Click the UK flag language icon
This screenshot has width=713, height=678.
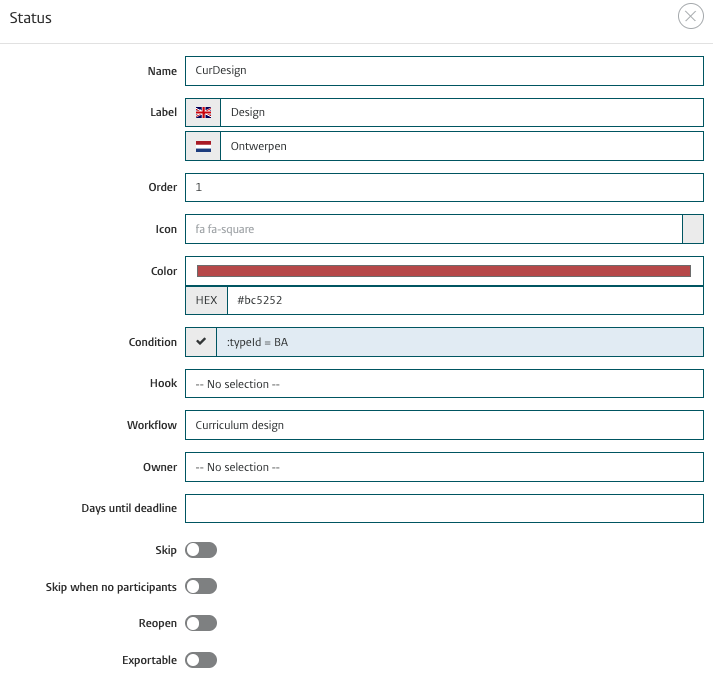203,112
